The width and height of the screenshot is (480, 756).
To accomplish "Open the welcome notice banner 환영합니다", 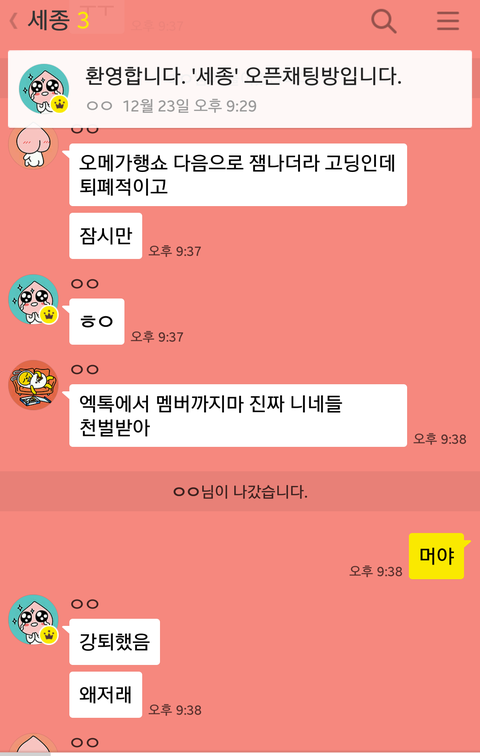I will click(240, 89).
